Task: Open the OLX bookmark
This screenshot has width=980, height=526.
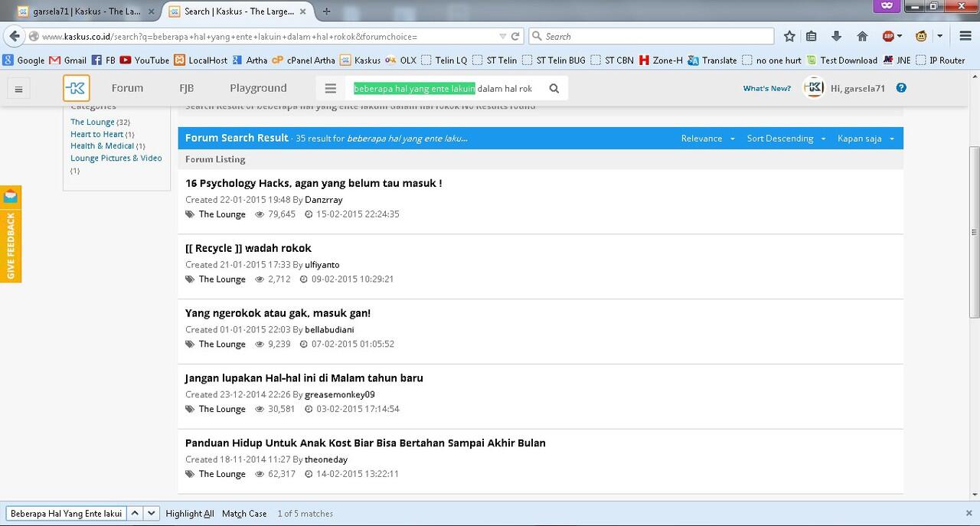Action: (400, 60)
